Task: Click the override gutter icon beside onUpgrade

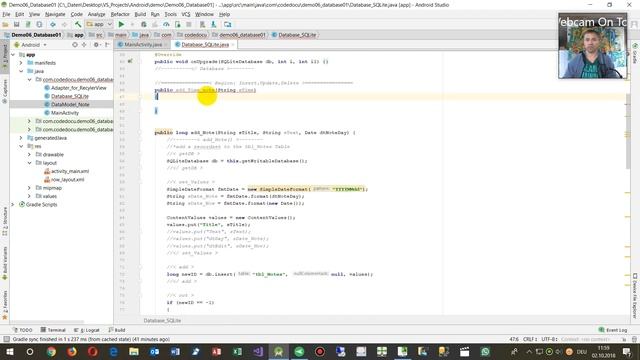Action: pos(130,61)
